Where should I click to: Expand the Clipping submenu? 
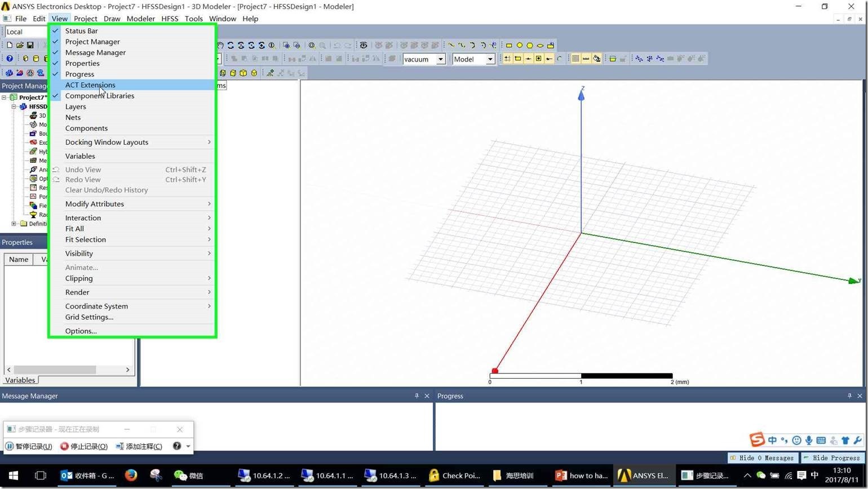point(132,278)
